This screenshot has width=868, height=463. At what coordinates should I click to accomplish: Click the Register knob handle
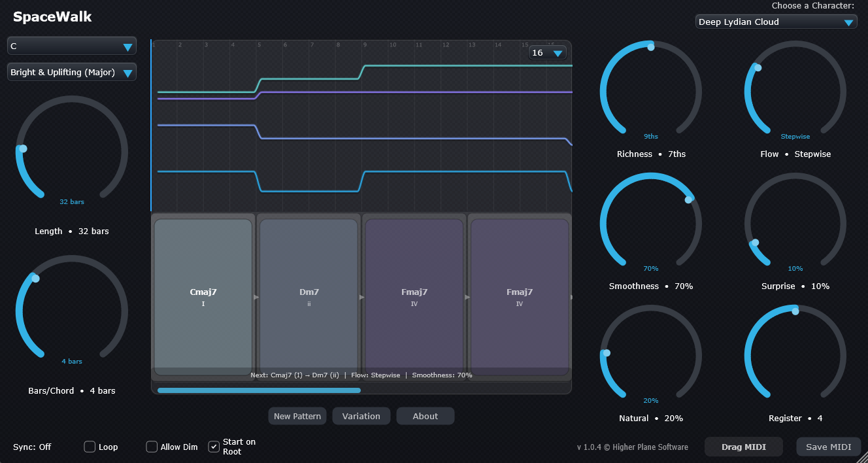point(795,311)
